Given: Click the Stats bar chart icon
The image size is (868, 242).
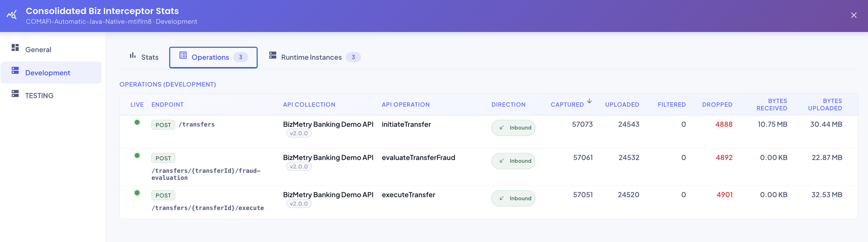Looking at the screenshot, I should [133, 55].
